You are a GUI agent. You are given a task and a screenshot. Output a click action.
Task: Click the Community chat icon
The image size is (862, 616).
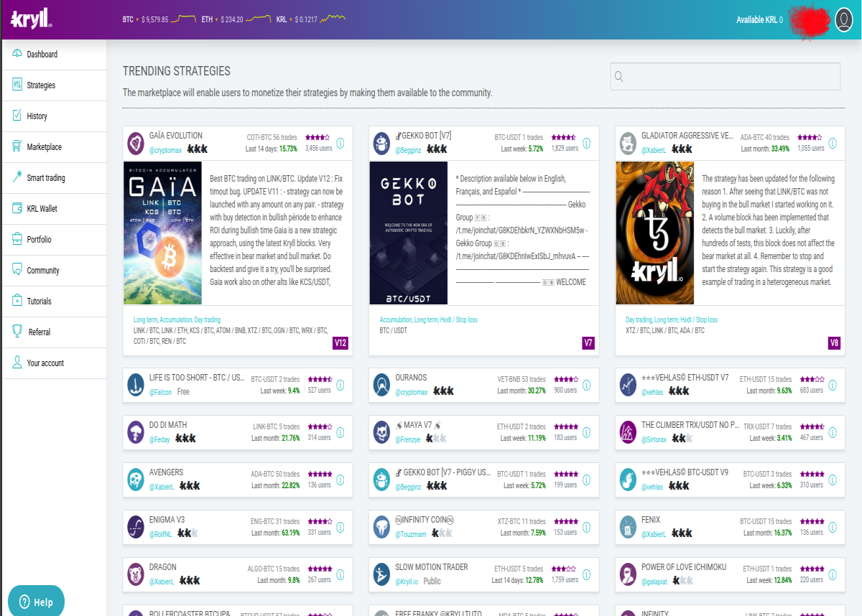click(x=17, y=270)
